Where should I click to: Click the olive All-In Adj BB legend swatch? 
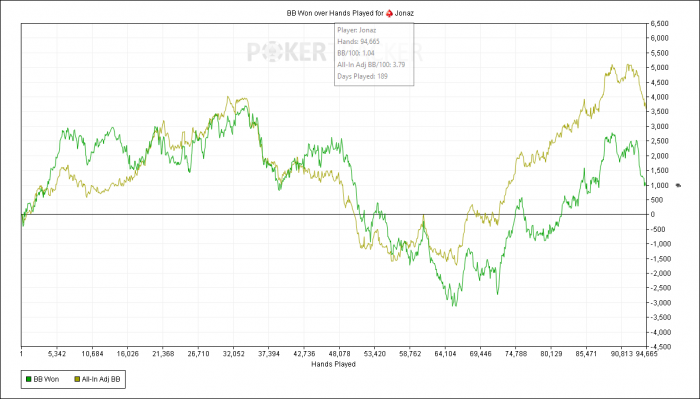(x=77, y=379)
